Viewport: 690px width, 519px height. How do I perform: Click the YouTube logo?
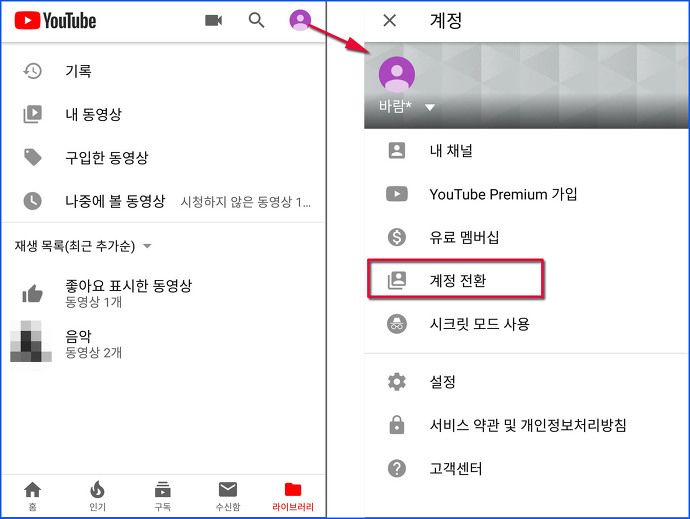[x=55, y=21]
